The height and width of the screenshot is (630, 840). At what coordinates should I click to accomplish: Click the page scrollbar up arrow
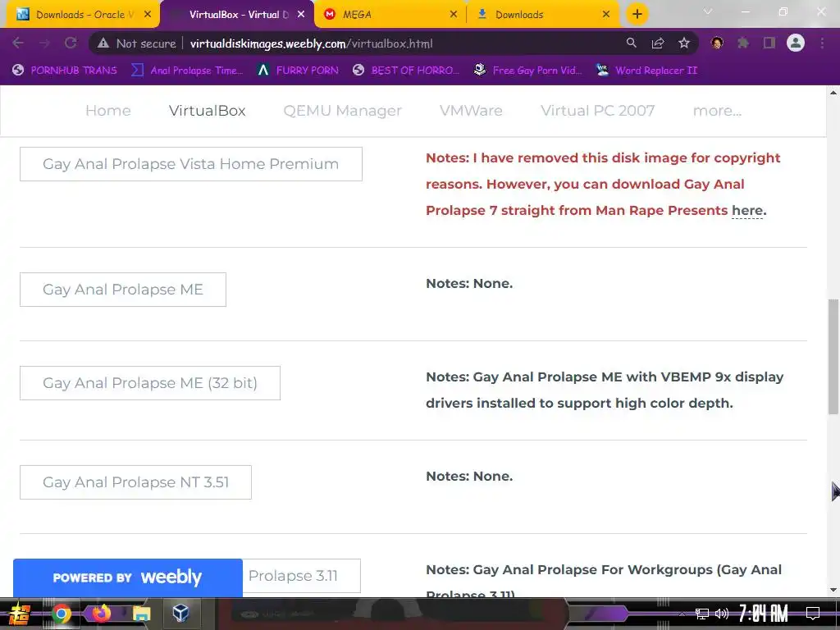click(x=833, y=93)
